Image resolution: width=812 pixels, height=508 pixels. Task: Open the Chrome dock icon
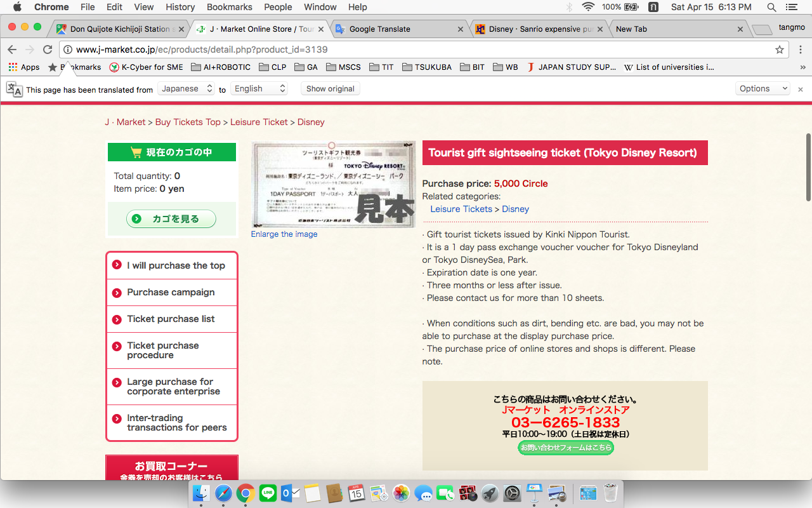click(246, 493)
